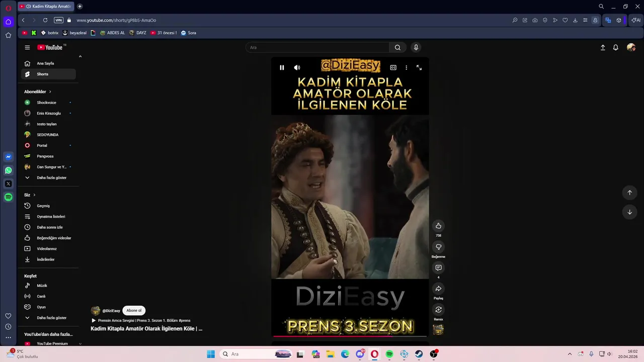Subscribe with the Abone ol button
Screen dimensions: 644x362
pyautogui.click(x=134, y=311)
